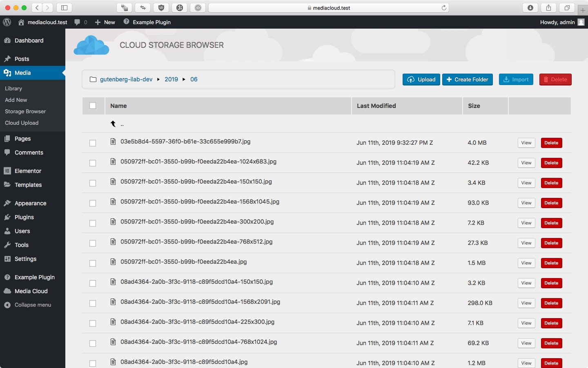
Task: Check the 03e5b8d4 file checkbox
Action: pyautogui.click(x=93, y=143)
